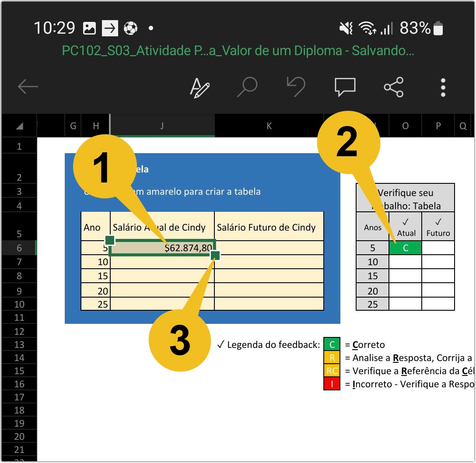Screen dimensions: 476x463
Task: Select green C legend swatch
Action: [x=332, y=344]
